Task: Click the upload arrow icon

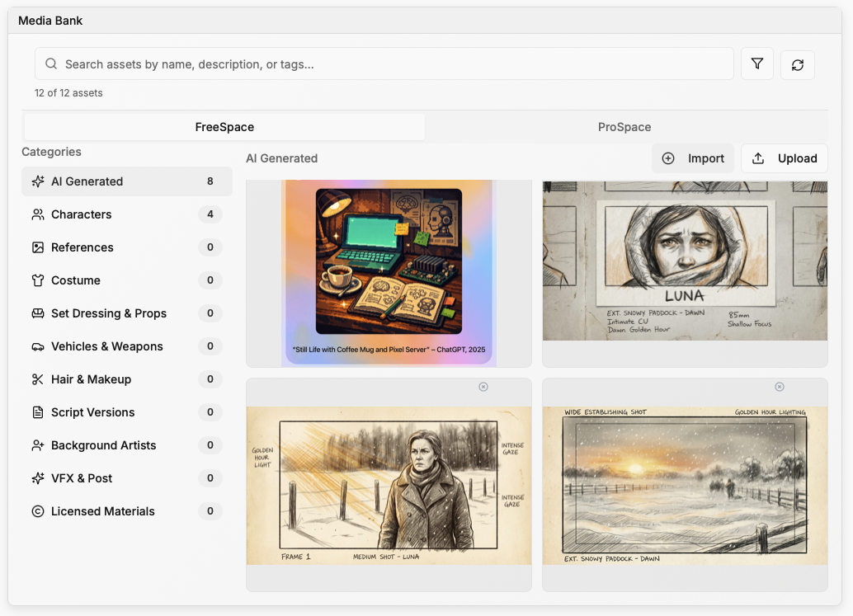Action: tap(758, 158)
